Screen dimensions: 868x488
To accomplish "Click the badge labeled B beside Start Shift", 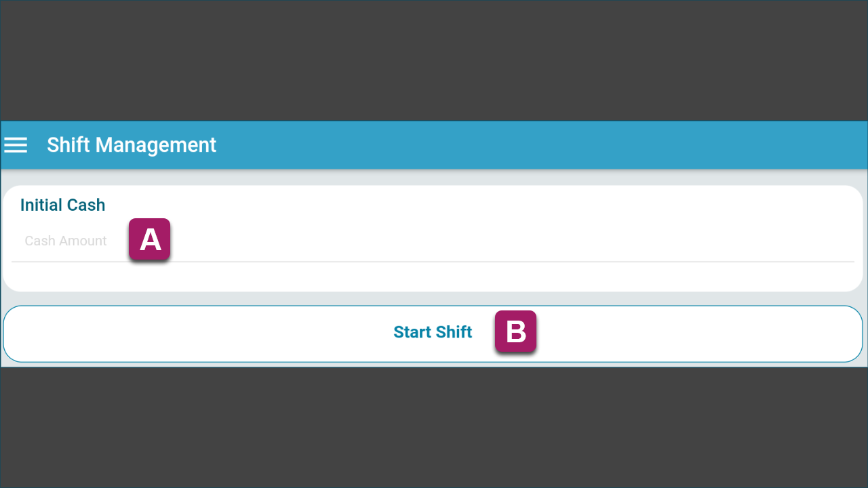I will (515, 331).
